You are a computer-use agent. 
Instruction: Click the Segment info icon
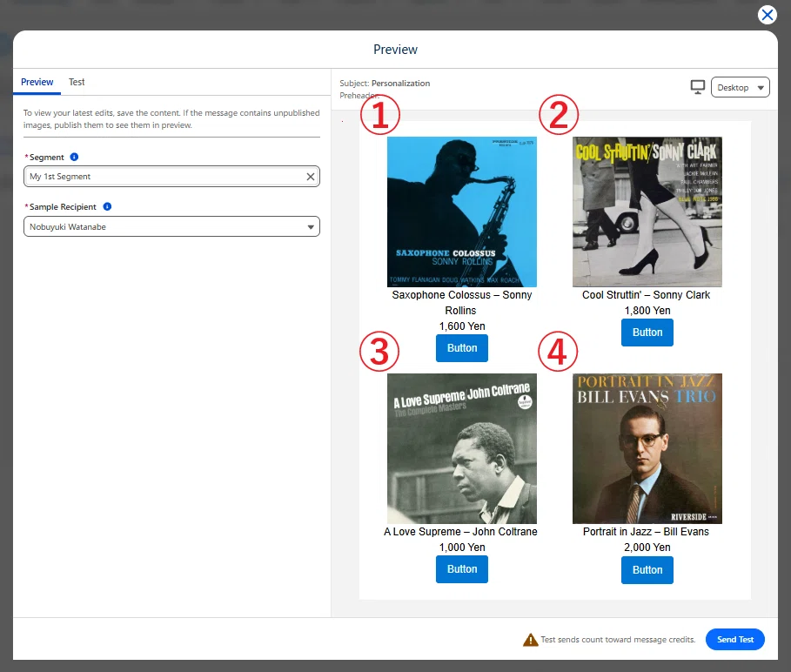(x=74, y=157)
